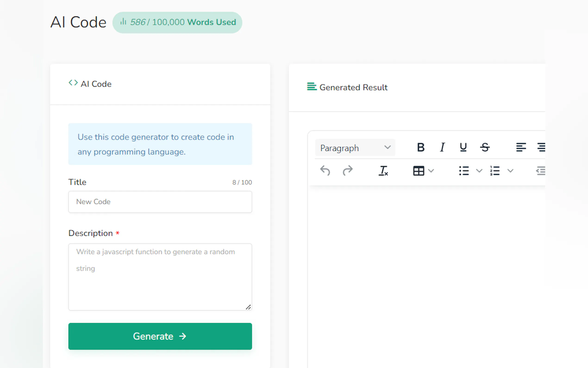This screenshot has height=368, width=588.
Task: Click the Words Used counter badge
Action: tap(177, 22)
